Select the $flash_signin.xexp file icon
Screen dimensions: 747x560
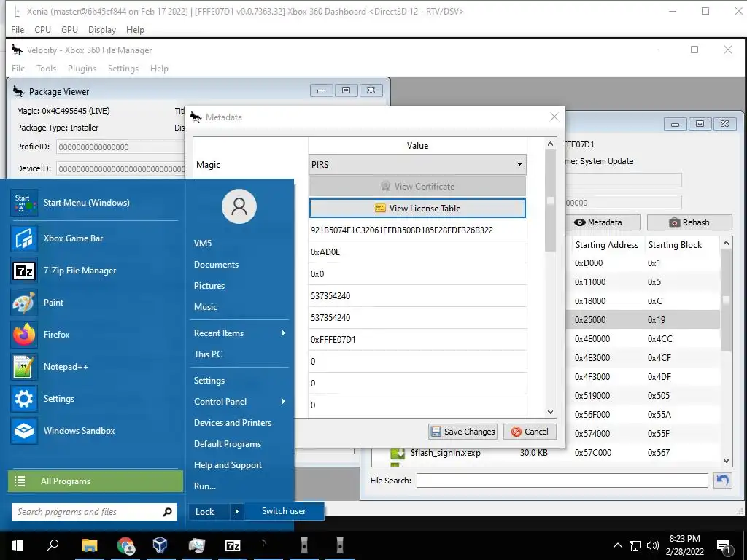click(x=398, y=453)
